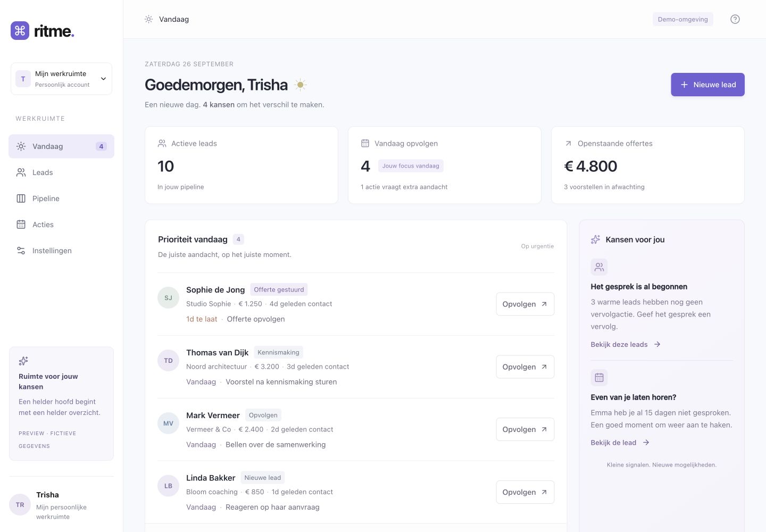Viewport: 766px width, 532px height.
Task: Click the Leads people icon in sidebar
Action: (21, 172)
